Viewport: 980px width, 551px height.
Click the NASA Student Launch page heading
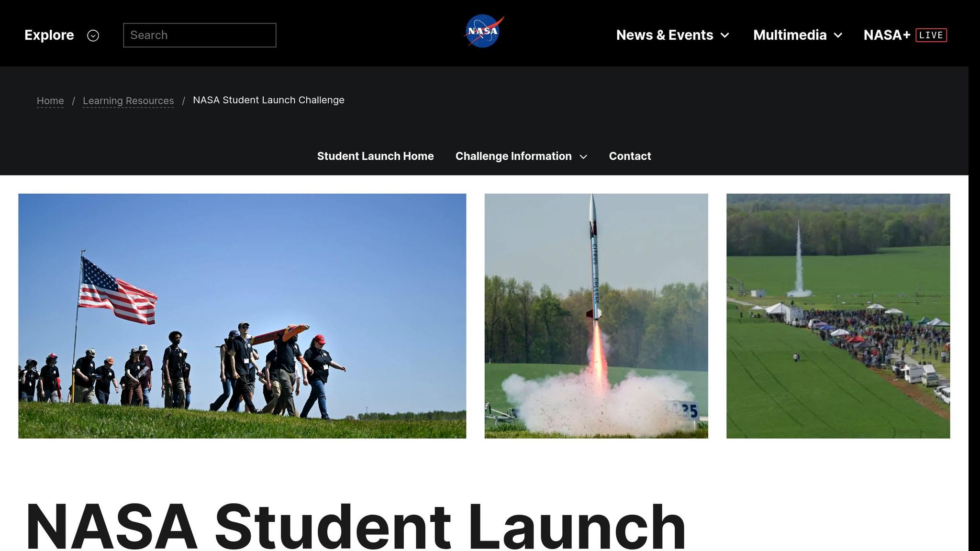coord(356,526)
